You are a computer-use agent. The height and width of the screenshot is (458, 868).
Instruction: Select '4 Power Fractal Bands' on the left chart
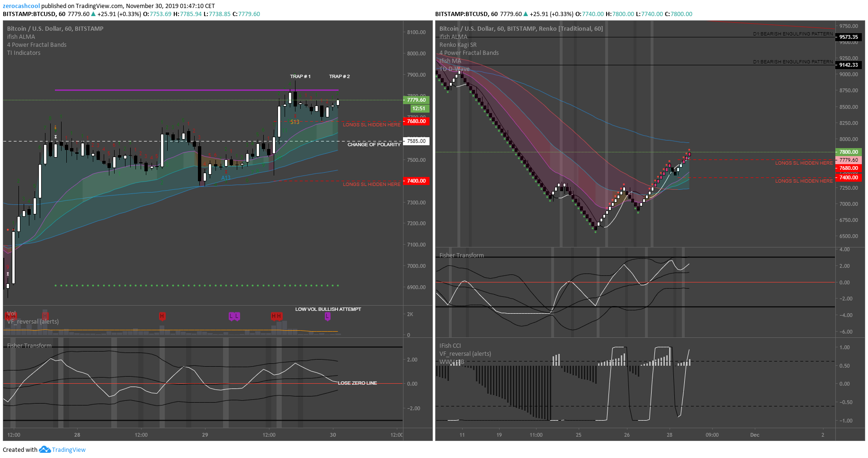[36, 44]
